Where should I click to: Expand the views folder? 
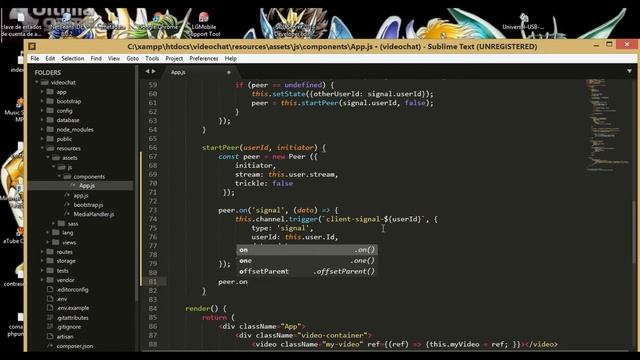point(48,242)
